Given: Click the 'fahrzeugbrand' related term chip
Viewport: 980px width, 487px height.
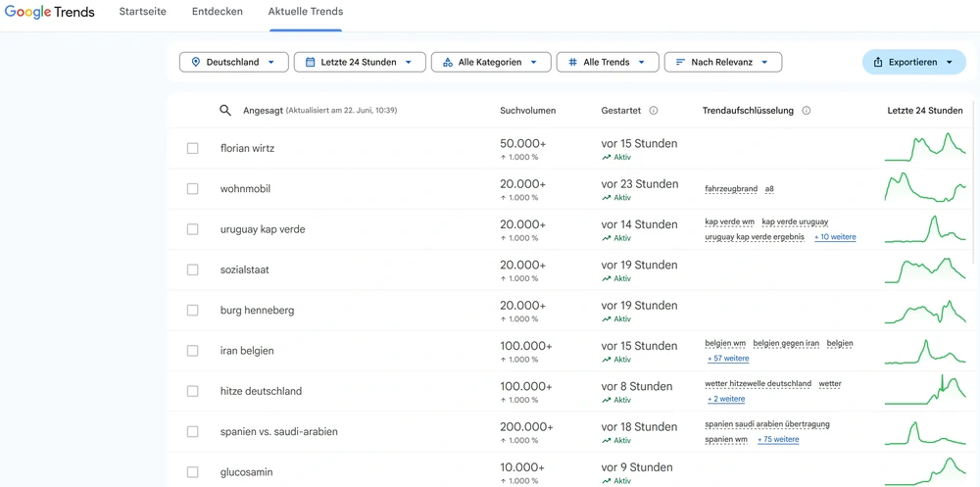Looking at the screenshot, I should pos(731,189).
